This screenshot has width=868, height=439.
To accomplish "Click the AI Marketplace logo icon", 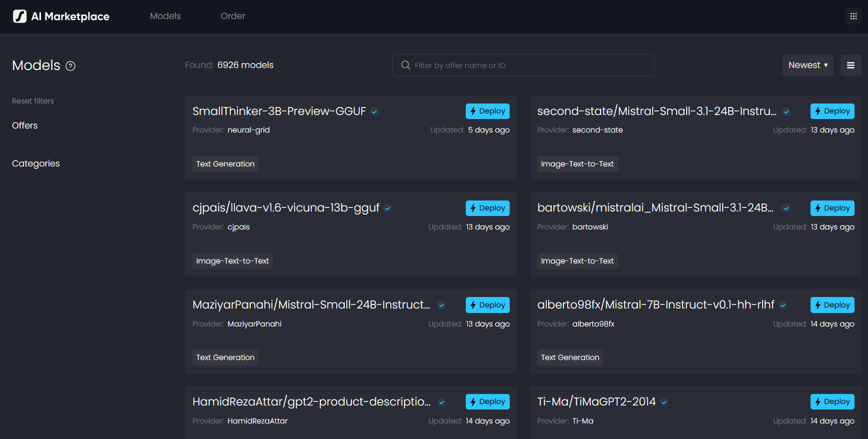I will 19,16.
